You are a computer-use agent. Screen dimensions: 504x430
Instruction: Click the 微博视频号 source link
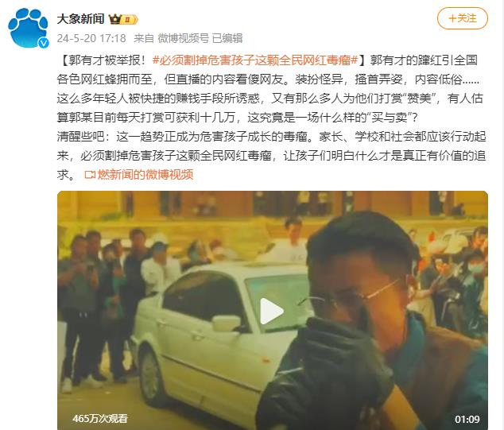183,38
